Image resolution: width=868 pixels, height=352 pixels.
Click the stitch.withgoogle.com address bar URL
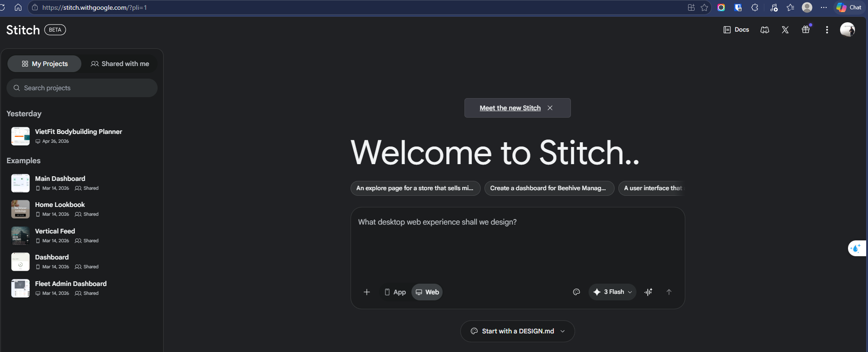pos(95,7)
